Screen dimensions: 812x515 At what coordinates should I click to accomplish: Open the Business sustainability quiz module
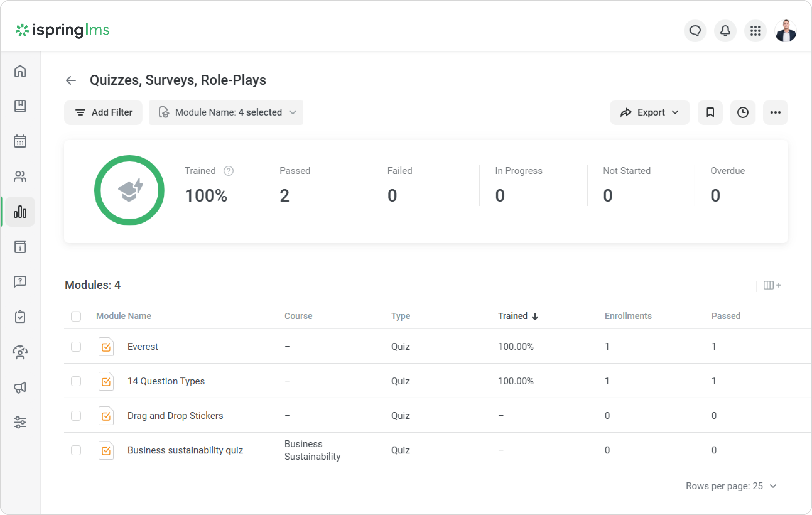point(185,450)
